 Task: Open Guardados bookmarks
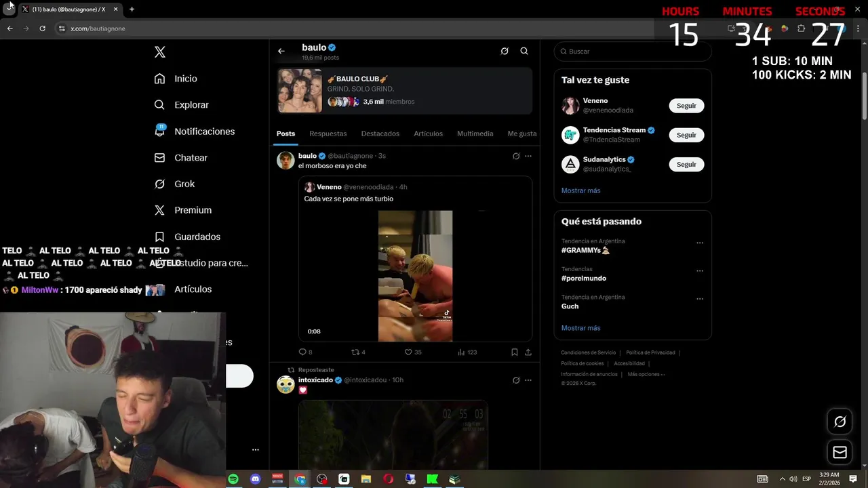187,237
